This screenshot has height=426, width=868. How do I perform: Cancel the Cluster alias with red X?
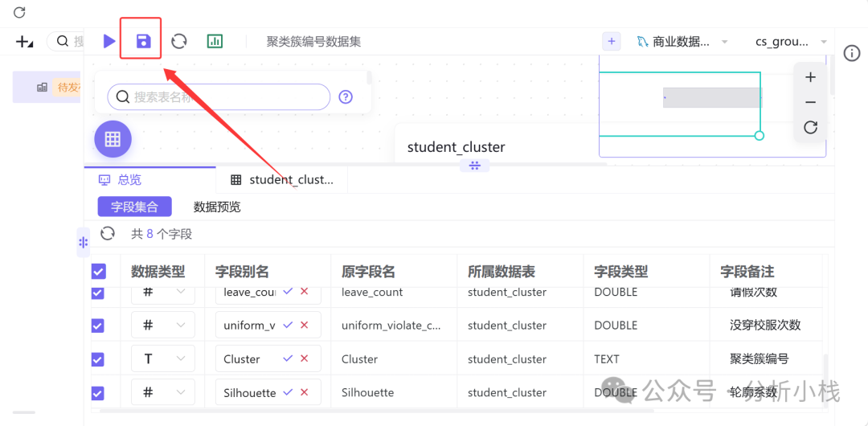click(x=304, y=358)
